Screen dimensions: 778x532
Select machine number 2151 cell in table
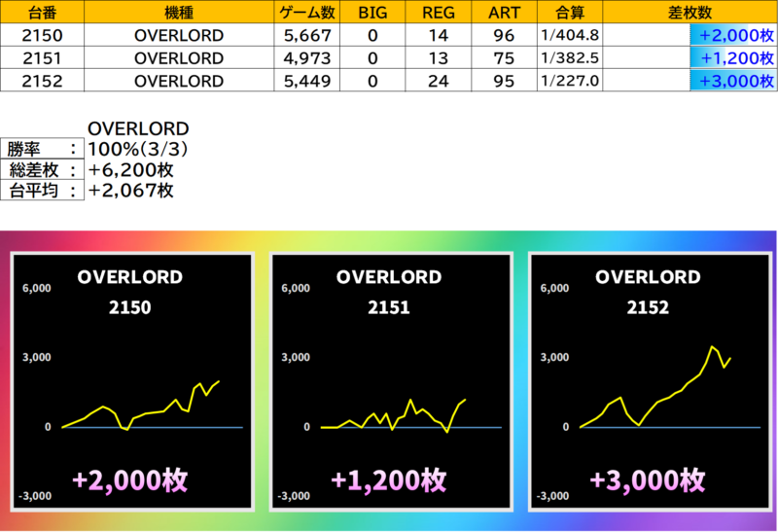click(x=42, y=58)
